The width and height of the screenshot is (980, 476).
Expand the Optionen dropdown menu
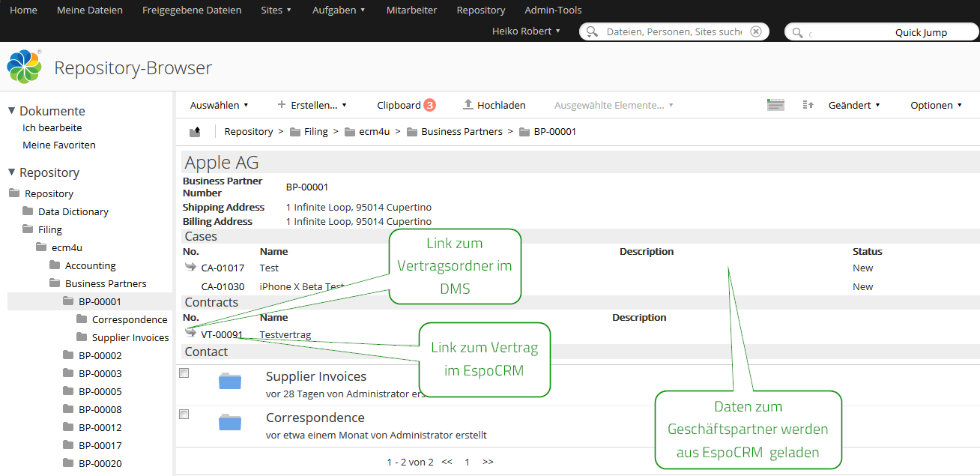point(936,105)
